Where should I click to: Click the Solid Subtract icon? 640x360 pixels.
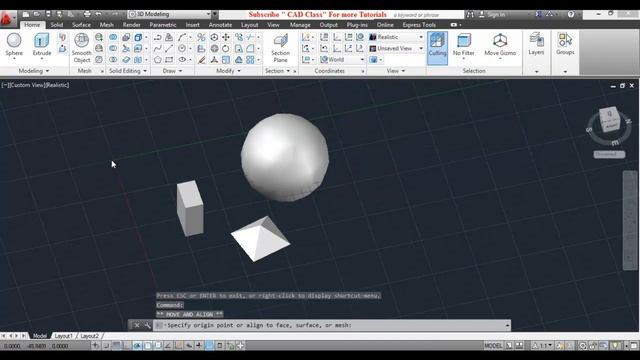point(113,48)
